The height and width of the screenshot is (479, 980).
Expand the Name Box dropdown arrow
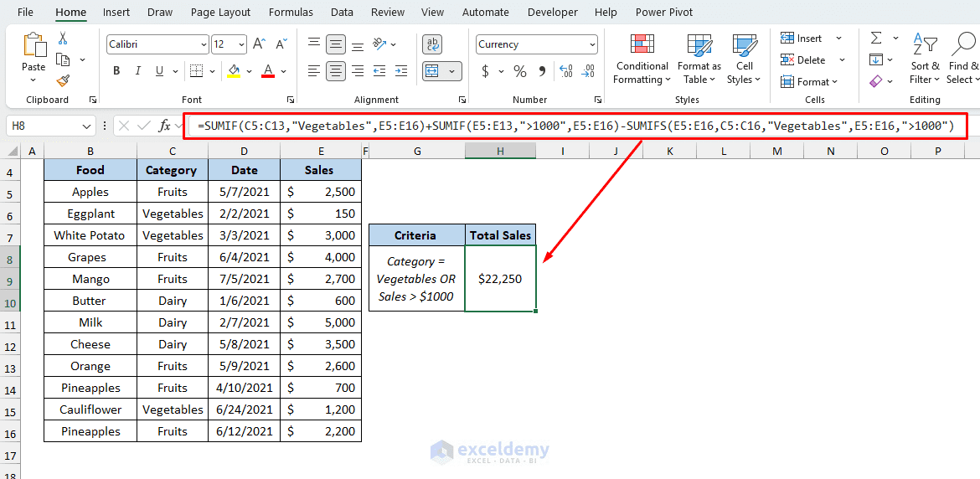pyautogui.click(x=85, y=126)
